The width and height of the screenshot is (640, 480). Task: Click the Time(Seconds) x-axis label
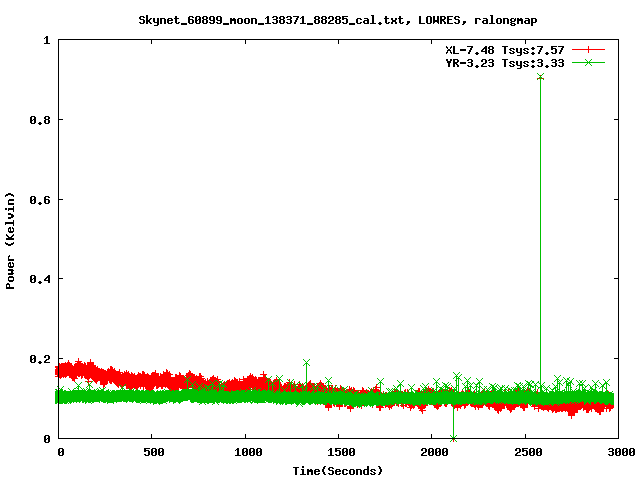(x=338, y=471)
